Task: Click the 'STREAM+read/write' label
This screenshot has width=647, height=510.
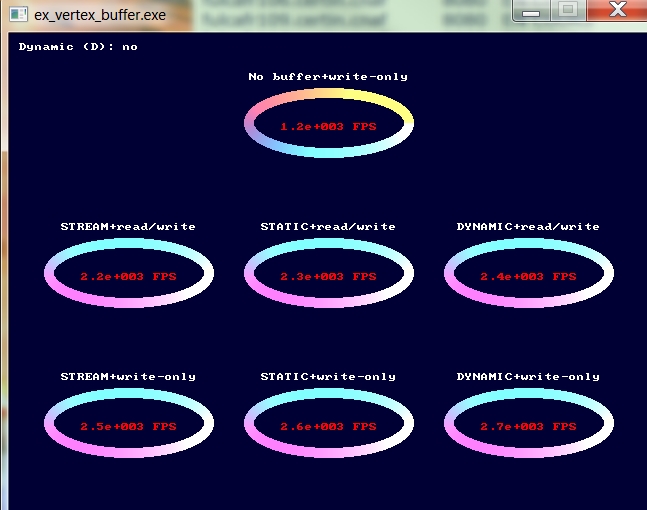Action: click(x=128, y=227)
